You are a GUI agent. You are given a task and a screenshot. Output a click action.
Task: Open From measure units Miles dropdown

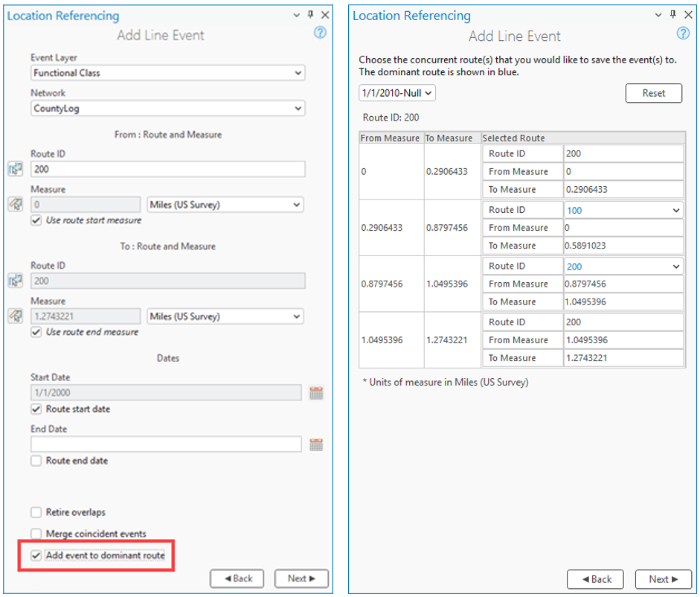(x=225, y=205)
